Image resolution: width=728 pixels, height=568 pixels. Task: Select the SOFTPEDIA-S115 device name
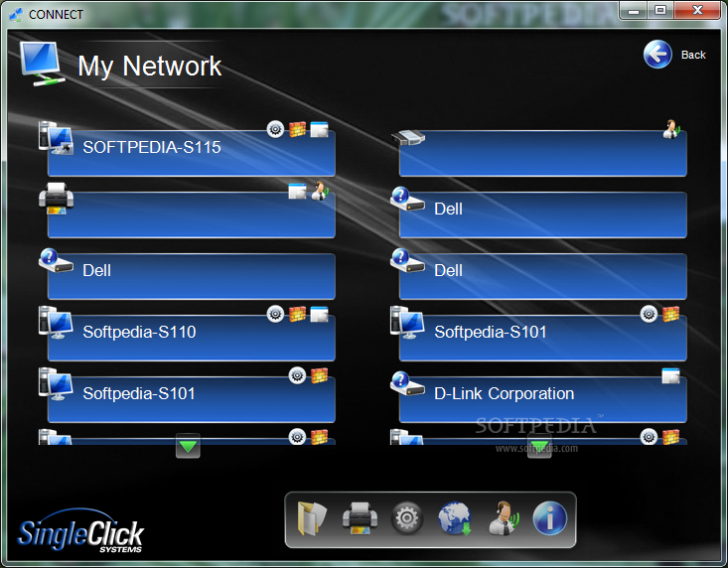[152, 147]
